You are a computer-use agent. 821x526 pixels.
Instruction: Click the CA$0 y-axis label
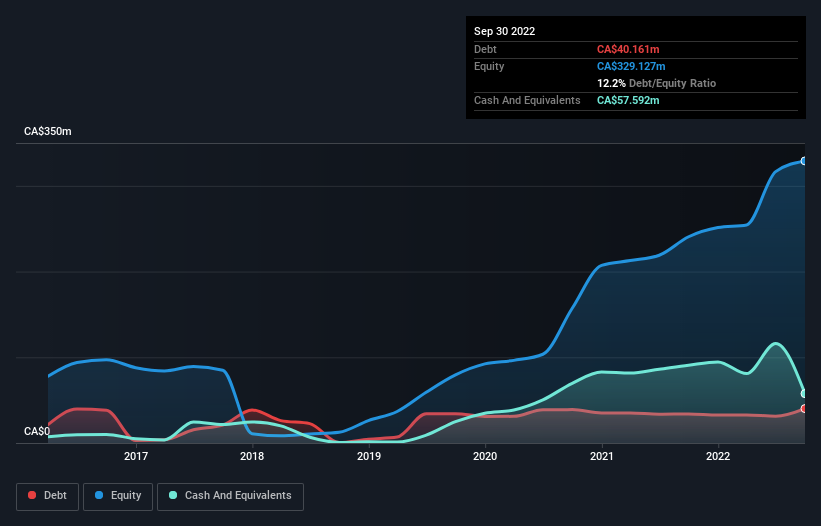pyautogui.click(x=37, y=431)
